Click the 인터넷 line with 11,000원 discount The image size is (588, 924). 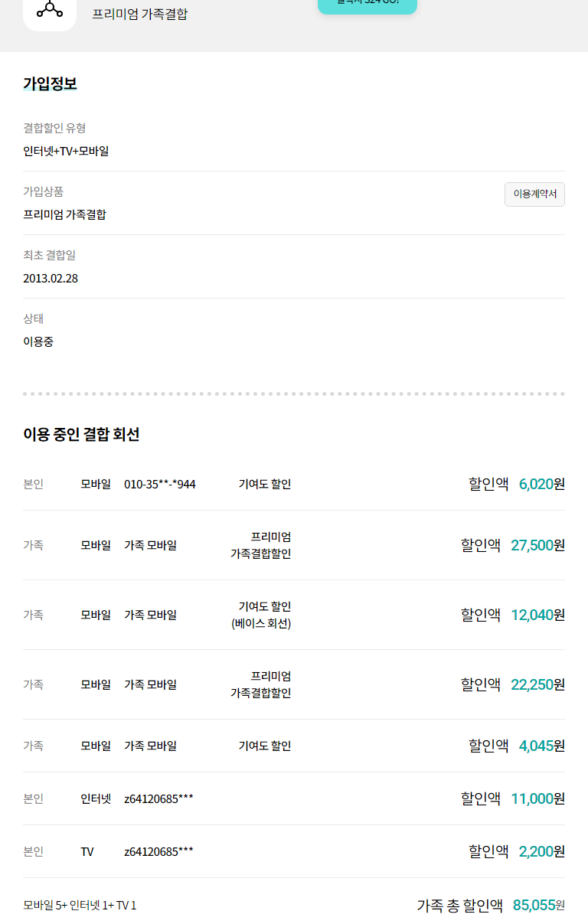coord(96,798)
